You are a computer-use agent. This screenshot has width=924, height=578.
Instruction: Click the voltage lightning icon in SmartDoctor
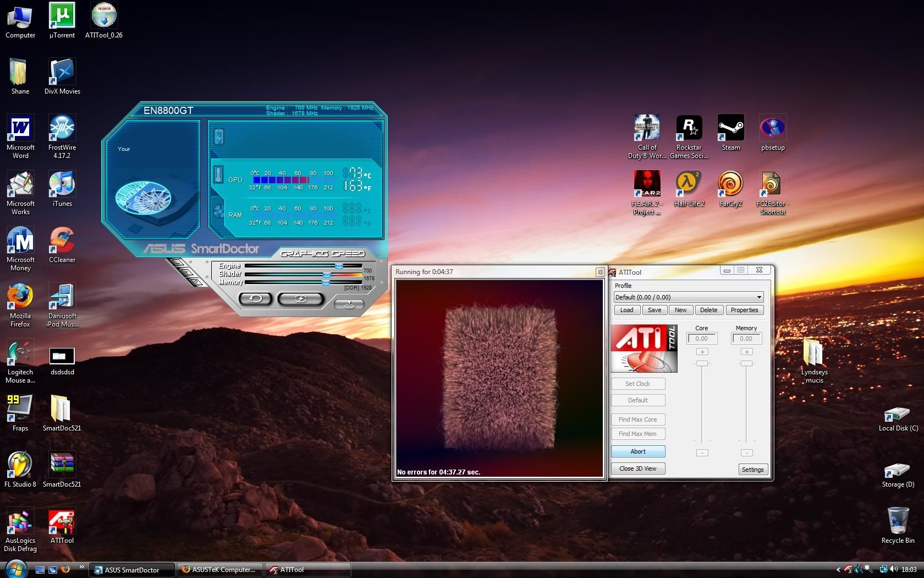coord(218,137)
